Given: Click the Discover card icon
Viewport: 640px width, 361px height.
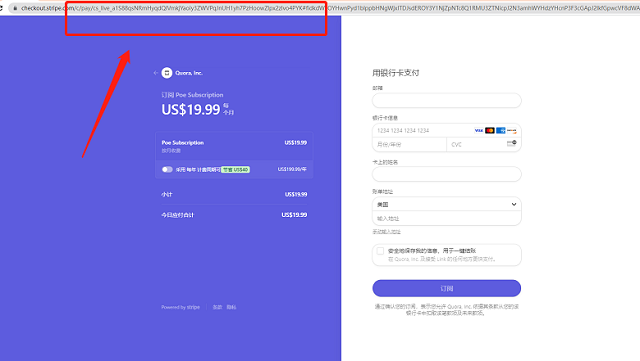Looking at the screenshot, I should (512, 131).
